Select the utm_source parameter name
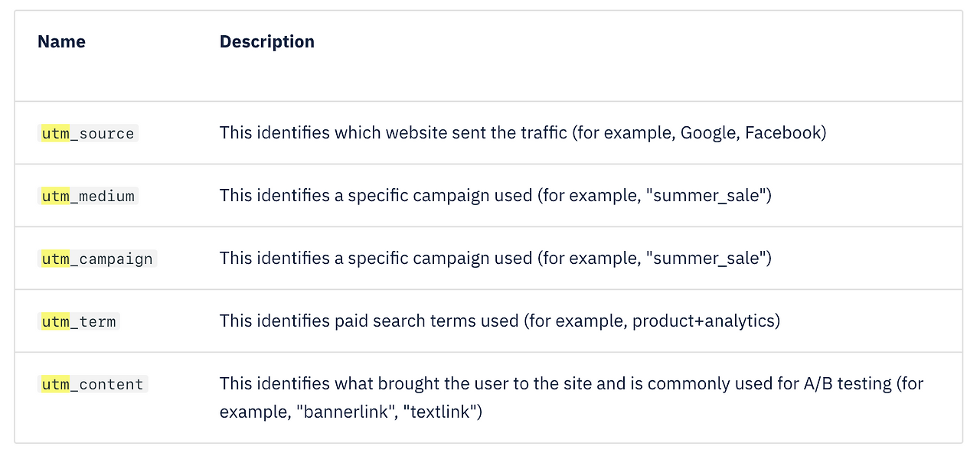The width and height of the screenshot is (980, 459). pyautogui.click(x=88, y=133)
